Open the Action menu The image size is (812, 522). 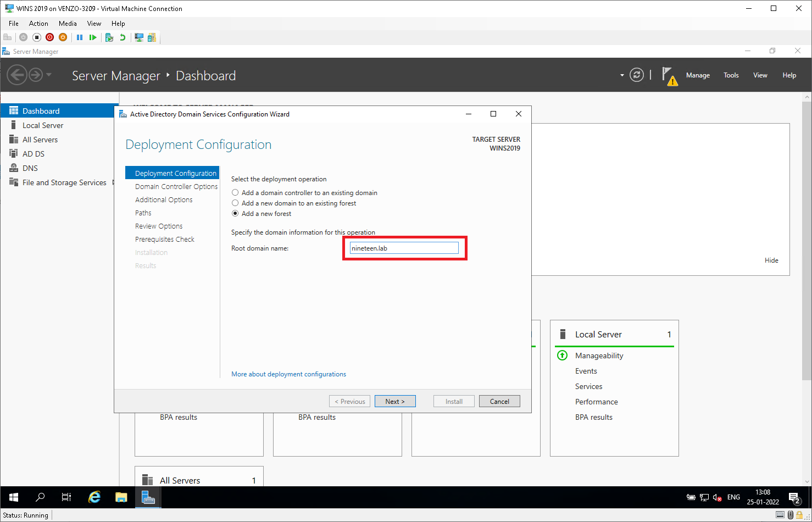pos(38,24)
